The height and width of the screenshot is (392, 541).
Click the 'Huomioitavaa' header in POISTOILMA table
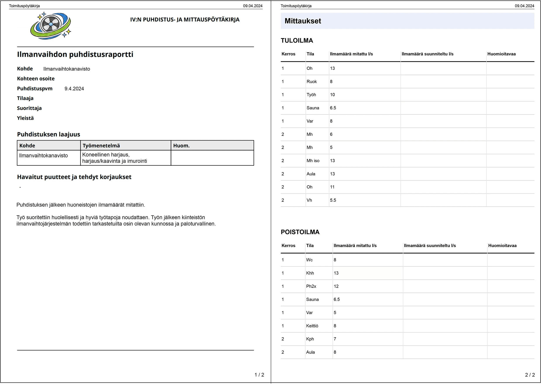coord(502,246)
